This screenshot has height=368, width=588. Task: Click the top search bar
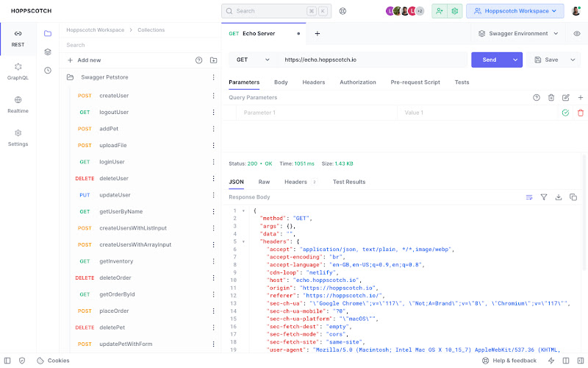[x=276, y=11]
